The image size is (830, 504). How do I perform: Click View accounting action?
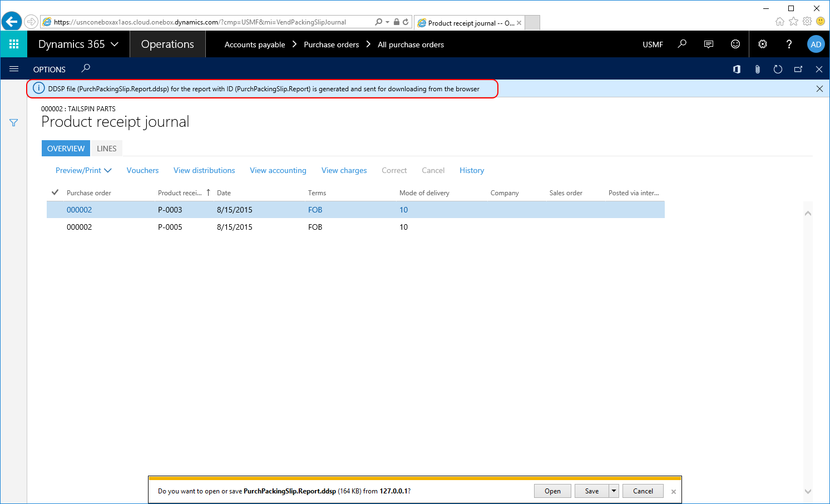[278, 170]
